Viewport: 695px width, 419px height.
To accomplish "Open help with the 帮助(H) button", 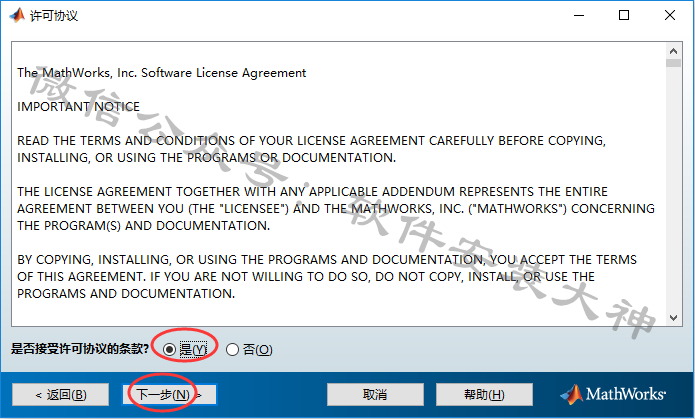I will pyautogui.click(x=484, y=395).
